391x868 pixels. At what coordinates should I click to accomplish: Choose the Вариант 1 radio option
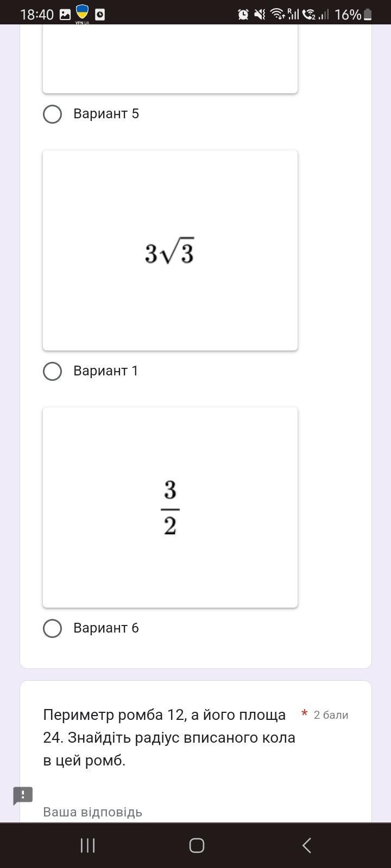(53, 371)
